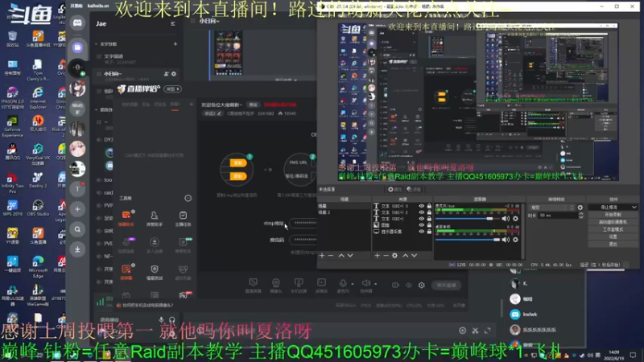Open download icon in kaiheila sidebar
The width and height of the screenshot is (644, 362).
(x=77, y=249)
